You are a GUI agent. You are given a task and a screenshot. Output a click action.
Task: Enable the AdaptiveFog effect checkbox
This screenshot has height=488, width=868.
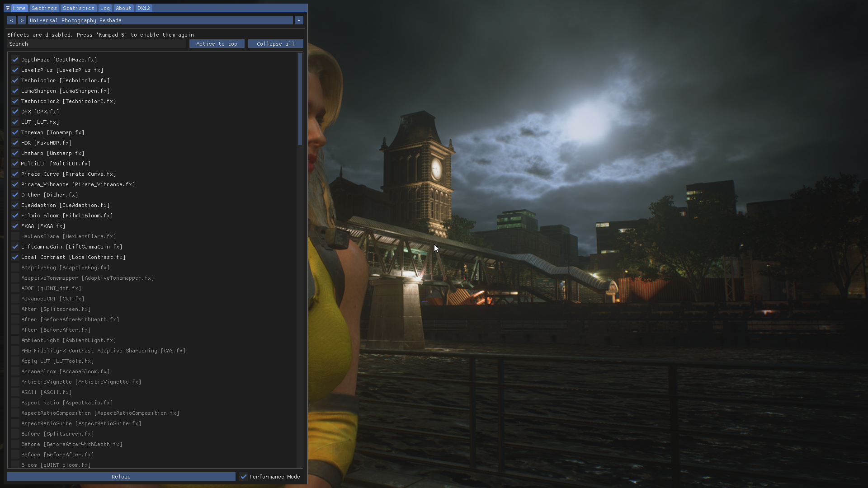coord(15,267)
